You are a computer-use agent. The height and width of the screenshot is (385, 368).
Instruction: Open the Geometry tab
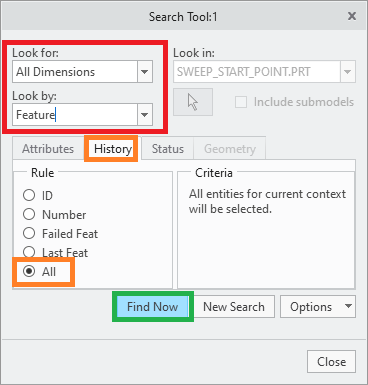point(230,149)
